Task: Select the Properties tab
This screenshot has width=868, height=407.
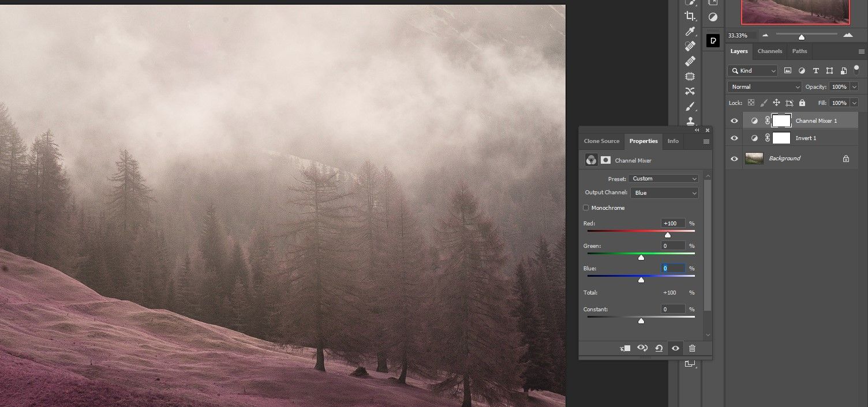Action: [x=643, y=141]
